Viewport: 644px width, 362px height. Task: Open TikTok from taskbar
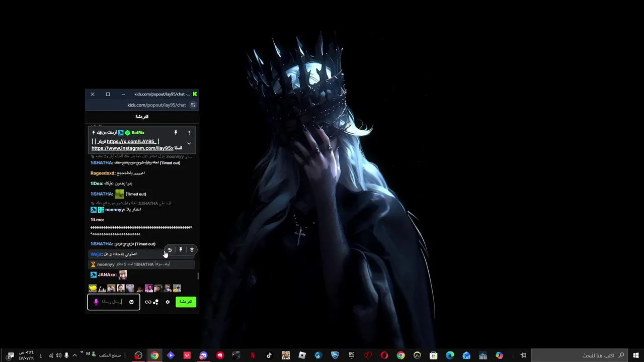tap(269, 355)
